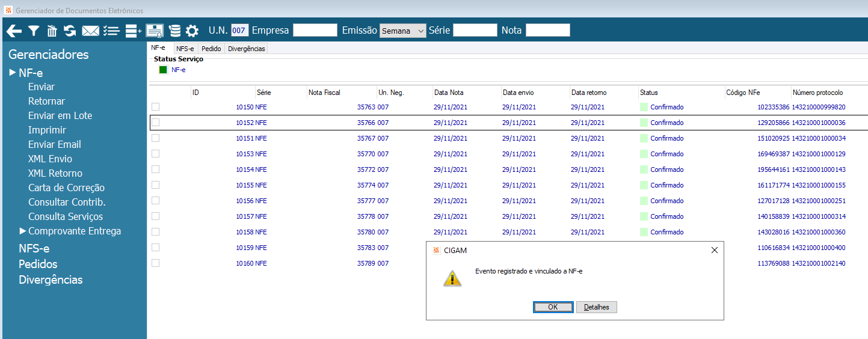Switch to the Pedido tab
This screenshot has width=868, height=339.
[x=211, y=49]
